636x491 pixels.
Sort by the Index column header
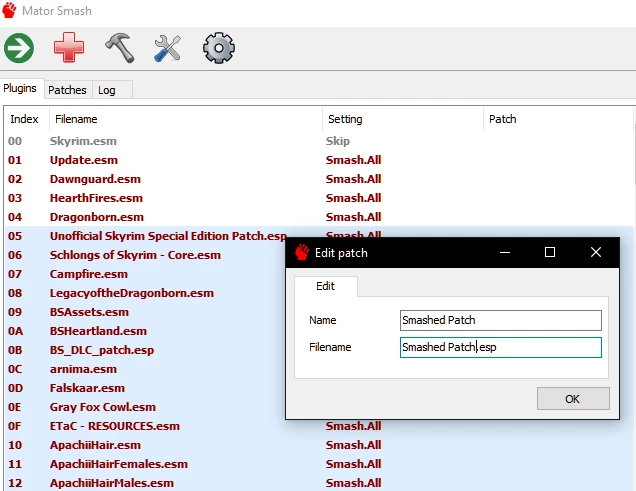point(25,119)
